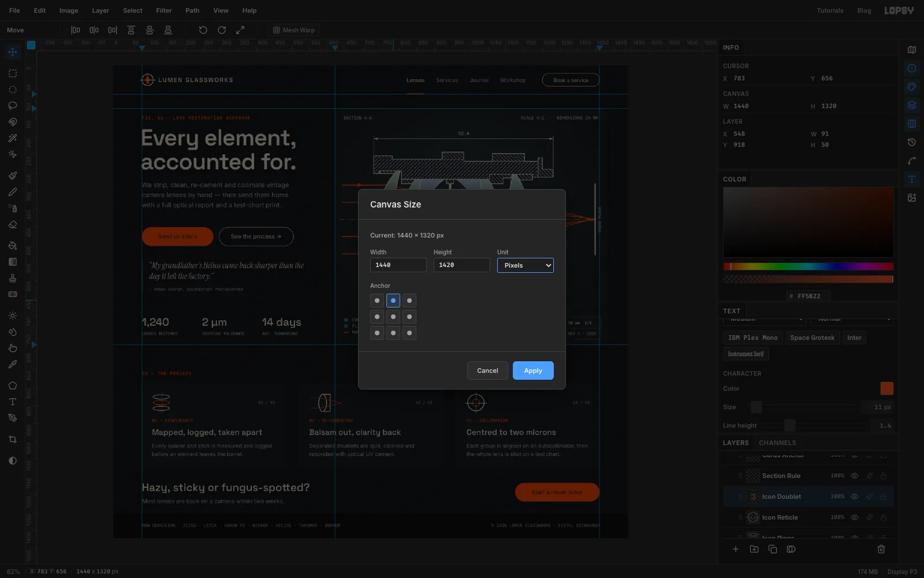Choose the Type tool in left toolbar
Image resolution: width=924 pixels, height=578 pixels.
pos(13,402)
